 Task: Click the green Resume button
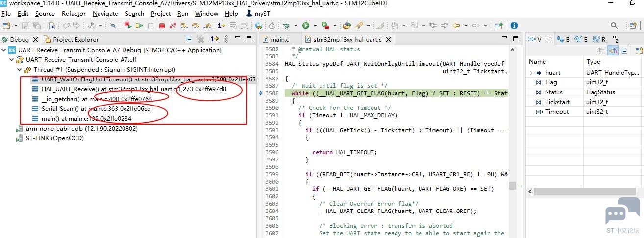[139, 25]
